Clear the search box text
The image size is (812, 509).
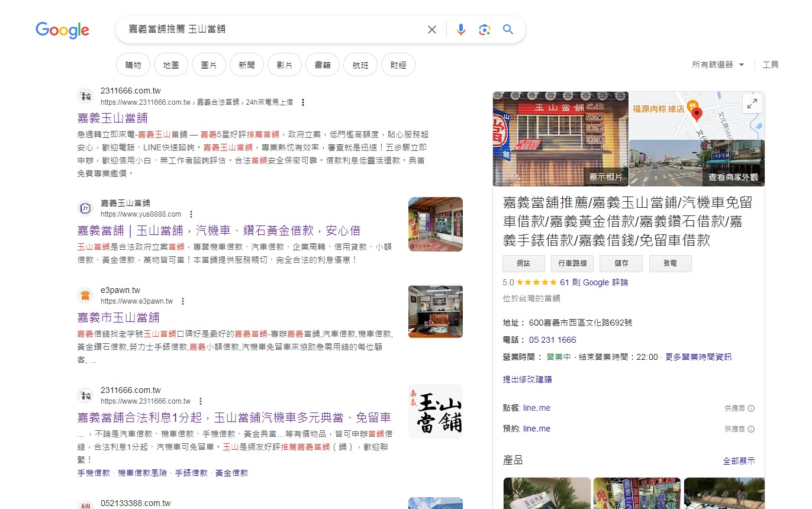(432, 30)
